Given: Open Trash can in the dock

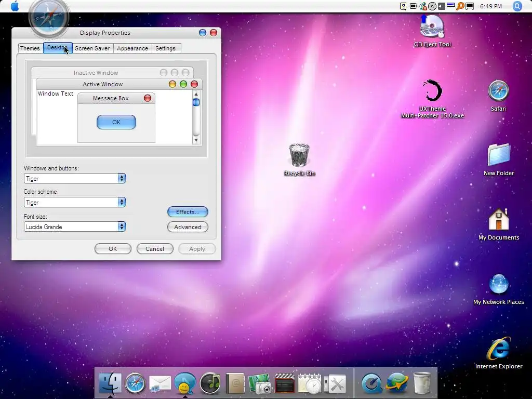Looking at the screenshot, I should 422,383.
